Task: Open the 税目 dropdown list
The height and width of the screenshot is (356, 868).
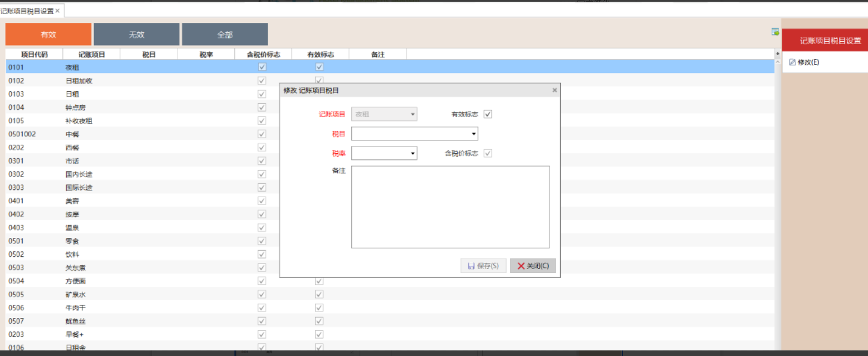Action: (473, 134)
